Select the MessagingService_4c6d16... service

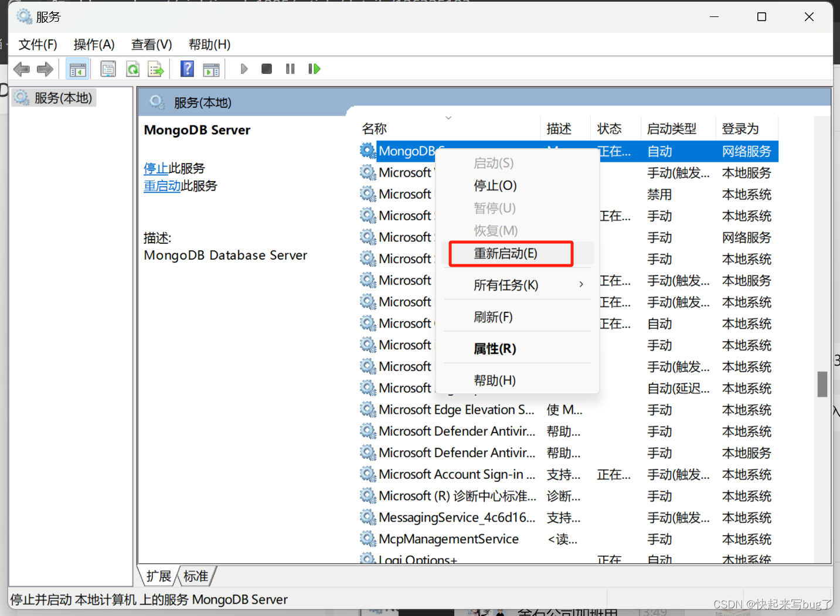point(457,518)
